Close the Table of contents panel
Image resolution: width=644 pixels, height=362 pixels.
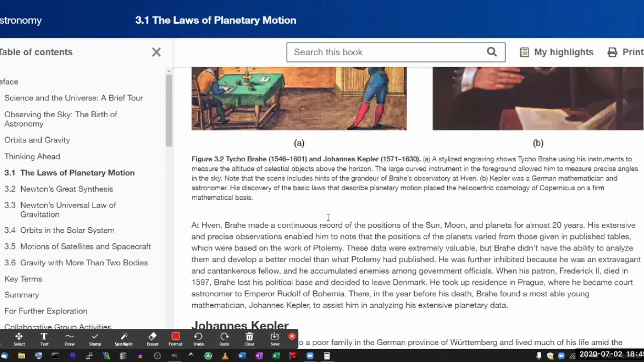[156, 52]
